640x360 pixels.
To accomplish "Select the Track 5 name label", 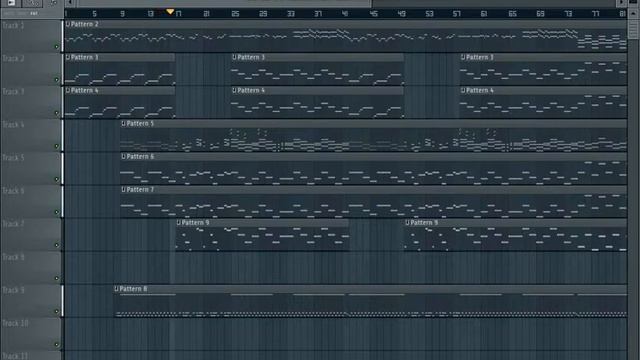I will [13, 158].
